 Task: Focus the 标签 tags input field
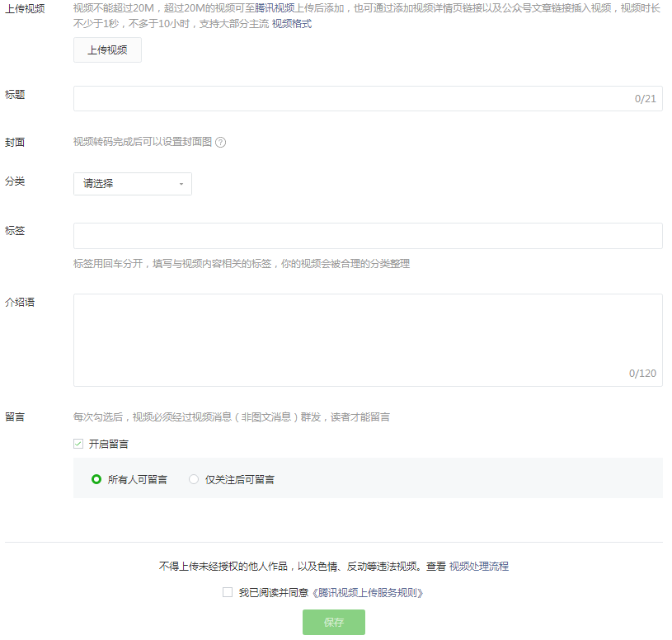[368, 236]
